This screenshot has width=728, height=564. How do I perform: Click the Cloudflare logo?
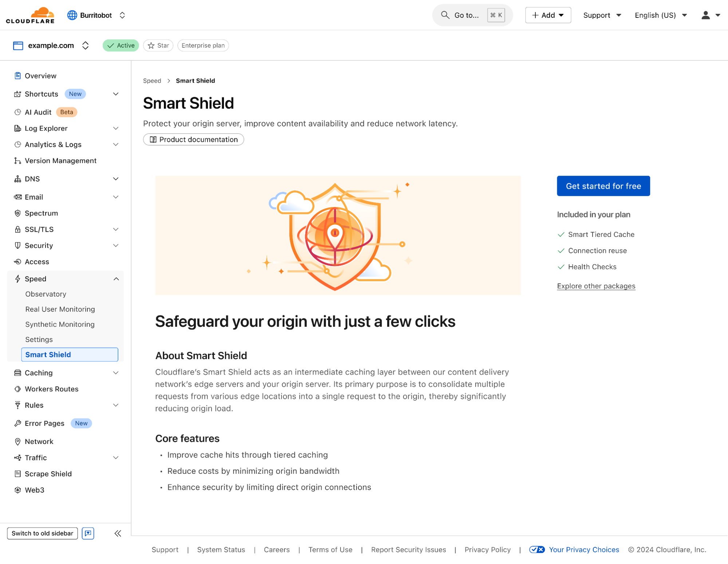(x=30, y=15)
